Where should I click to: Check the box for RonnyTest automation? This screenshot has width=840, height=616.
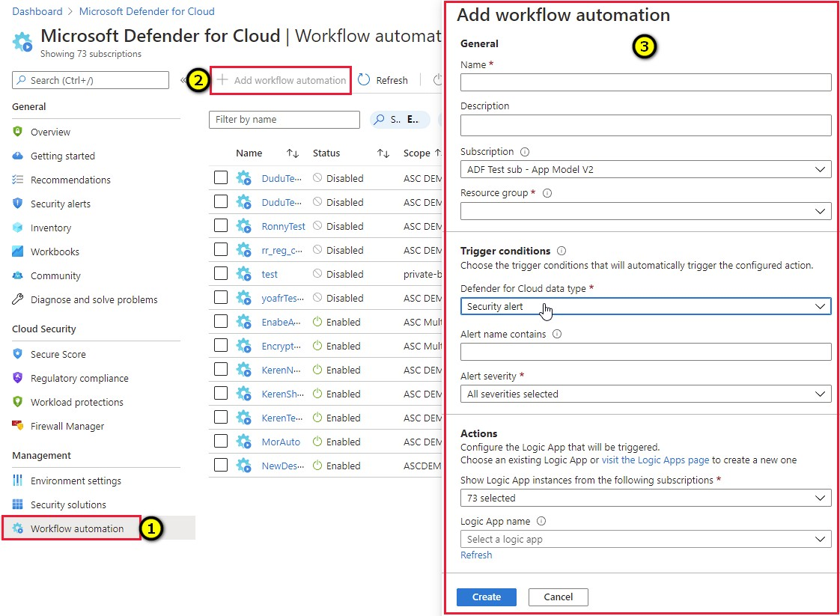pyautogui.click(x=221, y=225)
